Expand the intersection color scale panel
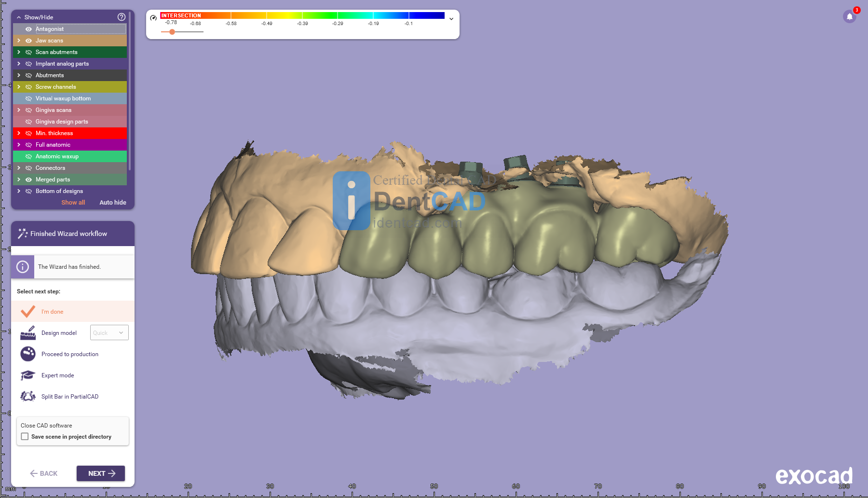The image size is (868, 498). [x=451, y=19]
